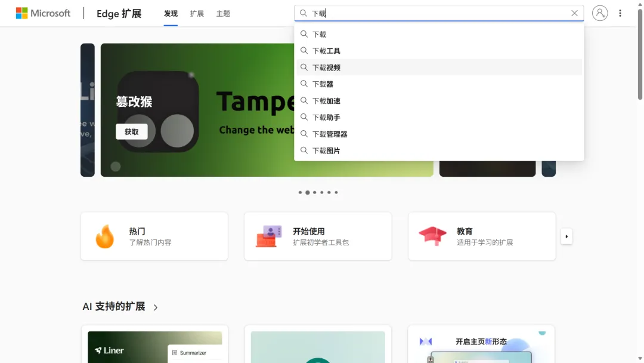Select the suggestion 下载
The width and height of the screenshot is (644, 363).
pyautogui.click(x=439, y=34)
